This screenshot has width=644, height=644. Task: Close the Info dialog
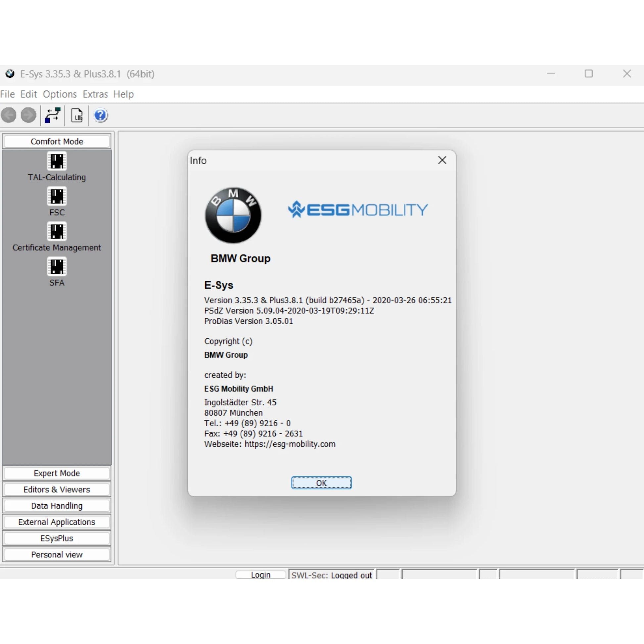click(x=442, y=160)
